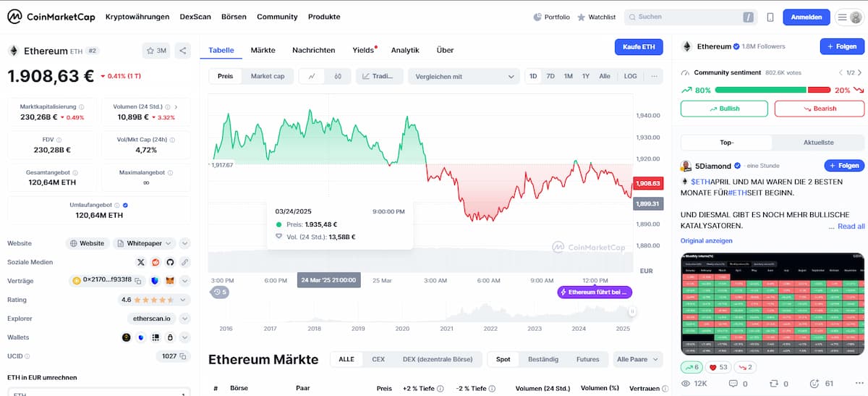The height and width of the screenshot is (396, 868).
Task: Focus the Suchen search field
Action: coord(689,17)
